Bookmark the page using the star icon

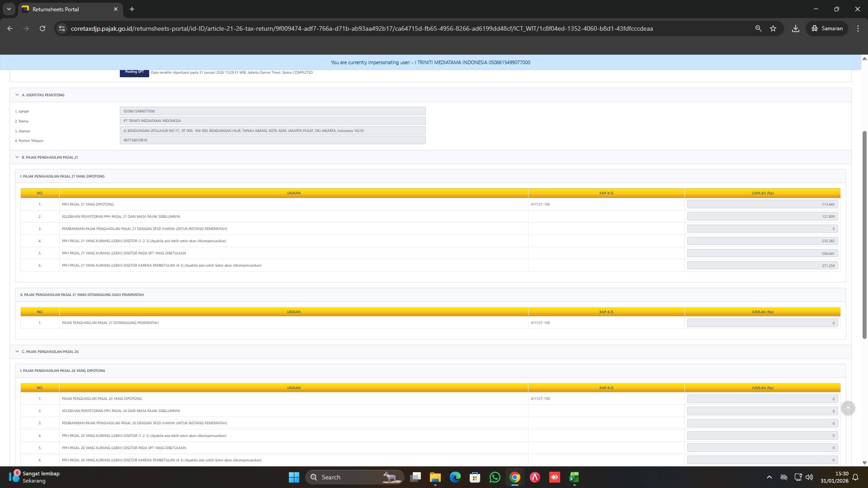click(773, 28)
